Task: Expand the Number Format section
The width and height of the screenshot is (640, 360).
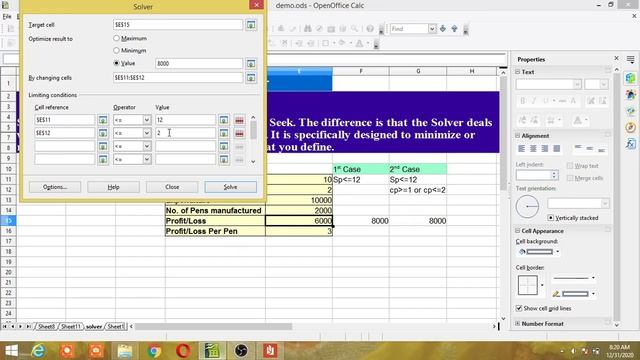Action: (x=518, y=323)
